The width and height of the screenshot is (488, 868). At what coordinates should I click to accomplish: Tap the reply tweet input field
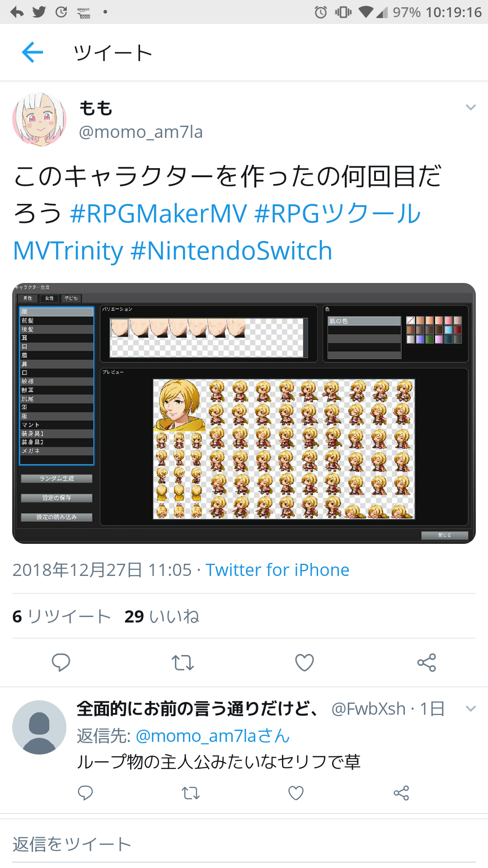click(x=244, y=844)
